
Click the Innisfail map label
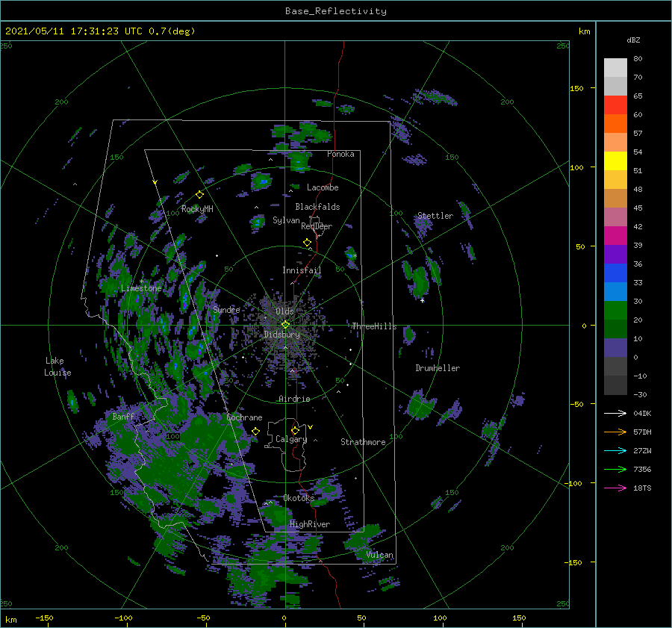click(302, 270)
